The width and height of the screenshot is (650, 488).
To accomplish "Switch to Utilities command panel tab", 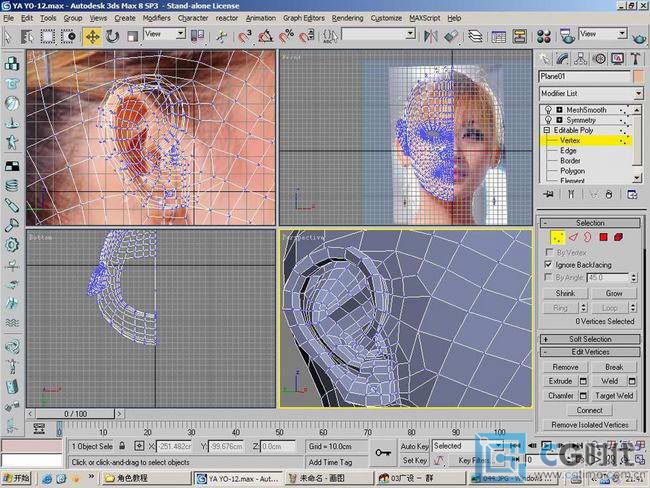I will coord(635,59).
